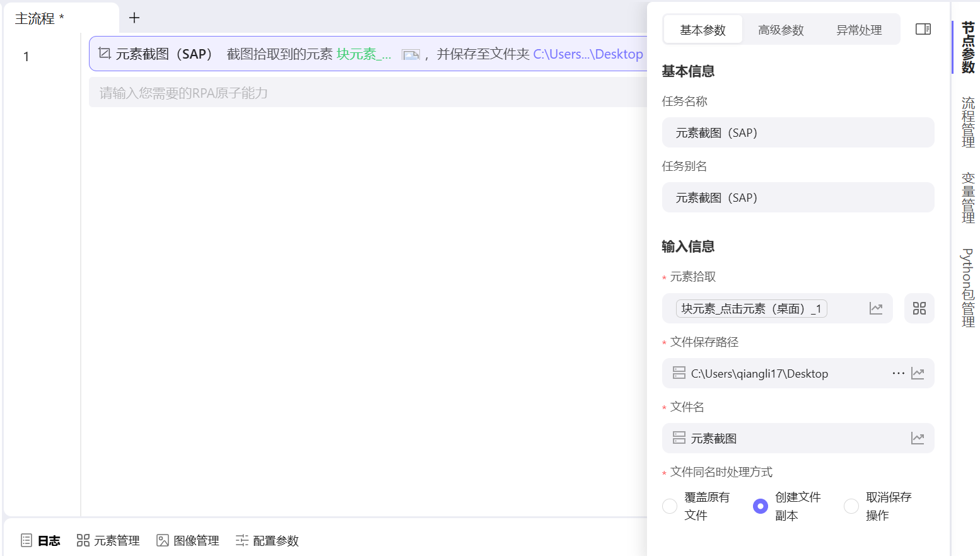This screenshot has height=556, width=980.
Task: Click the element screenshot thumbnail icon in node 1
Action: pos(411,54)
